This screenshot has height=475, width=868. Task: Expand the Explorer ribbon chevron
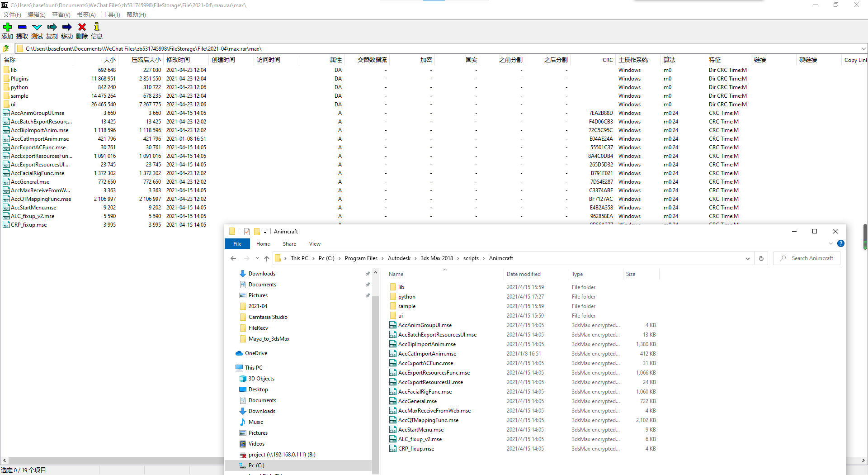tap(830, 243)
